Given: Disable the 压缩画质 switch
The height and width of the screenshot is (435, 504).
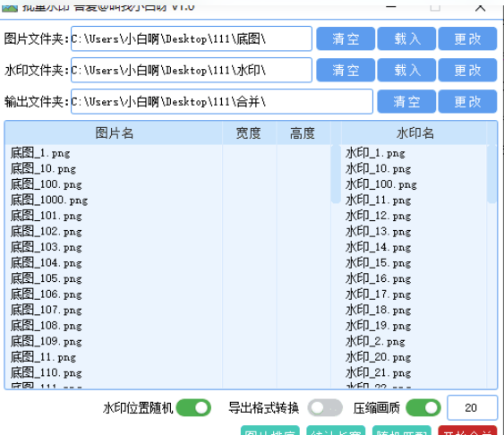Looking at the screenshot, I should click(x=423, y=407).
